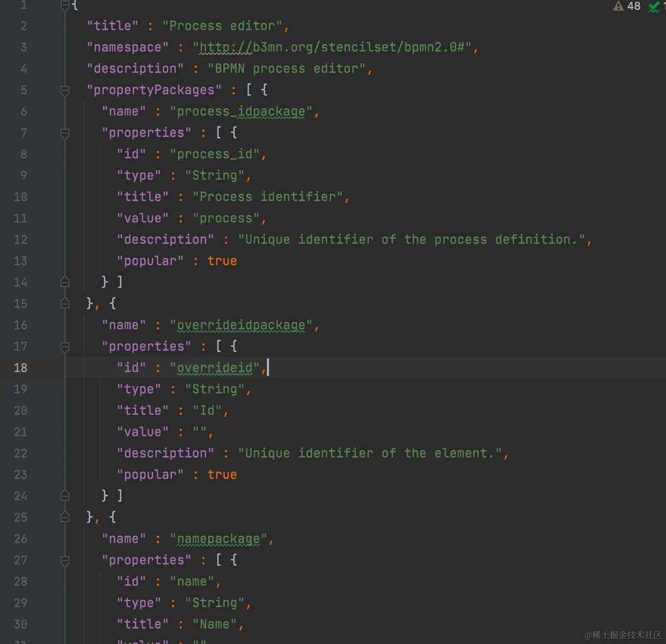
Task: Click the "Unique identifier of the process definition." string
Action: coord(412,239)
